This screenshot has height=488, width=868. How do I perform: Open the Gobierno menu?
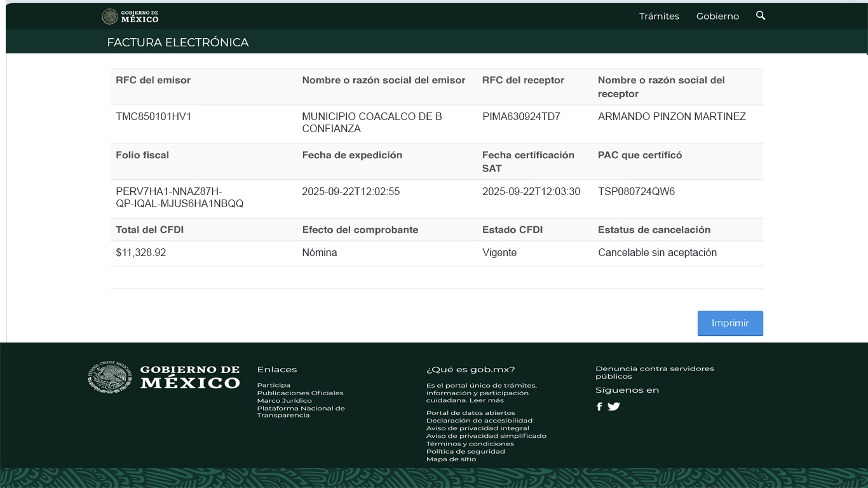717,17
